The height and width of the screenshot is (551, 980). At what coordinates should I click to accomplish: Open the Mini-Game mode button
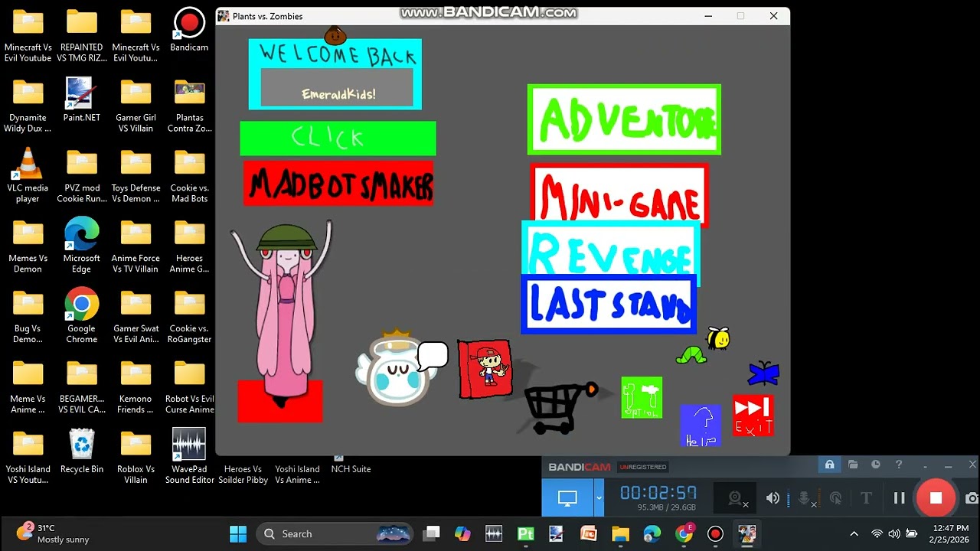[619, 194]
